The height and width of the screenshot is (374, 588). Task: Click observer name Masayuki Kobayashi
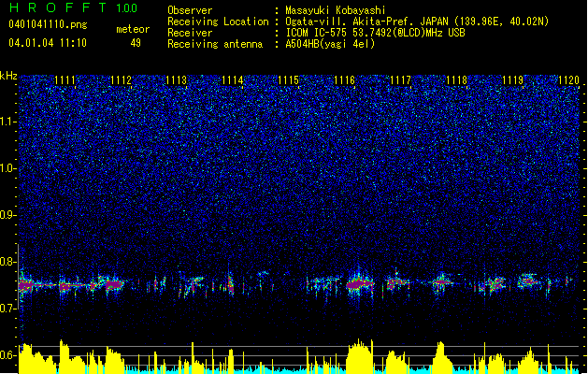coord(336,10)
